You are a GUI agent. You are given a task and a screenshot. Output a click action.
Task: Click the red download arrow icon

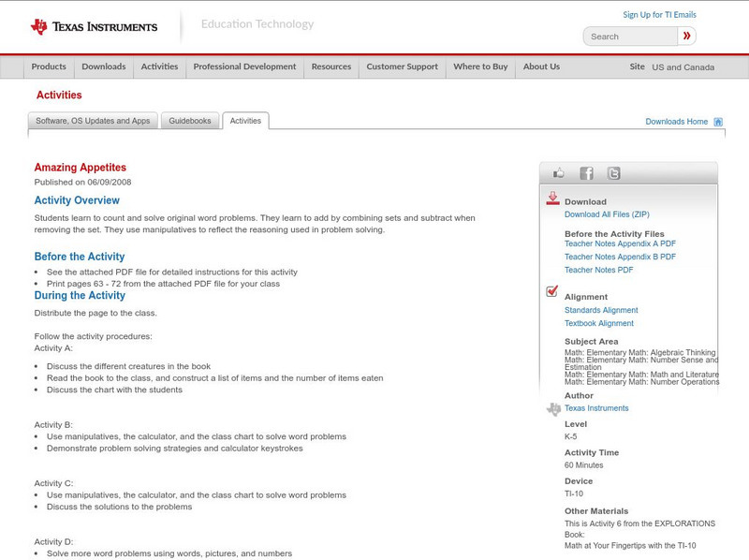point(551,198)
